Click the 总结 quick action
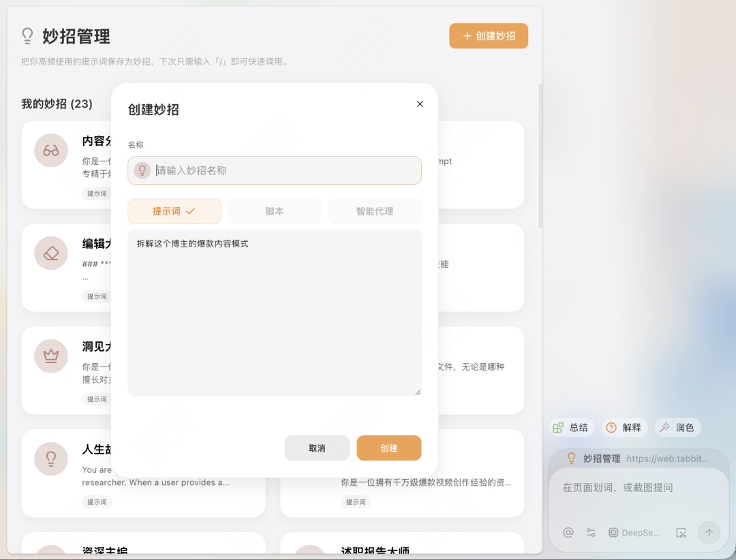 click(x=571, y=427)
